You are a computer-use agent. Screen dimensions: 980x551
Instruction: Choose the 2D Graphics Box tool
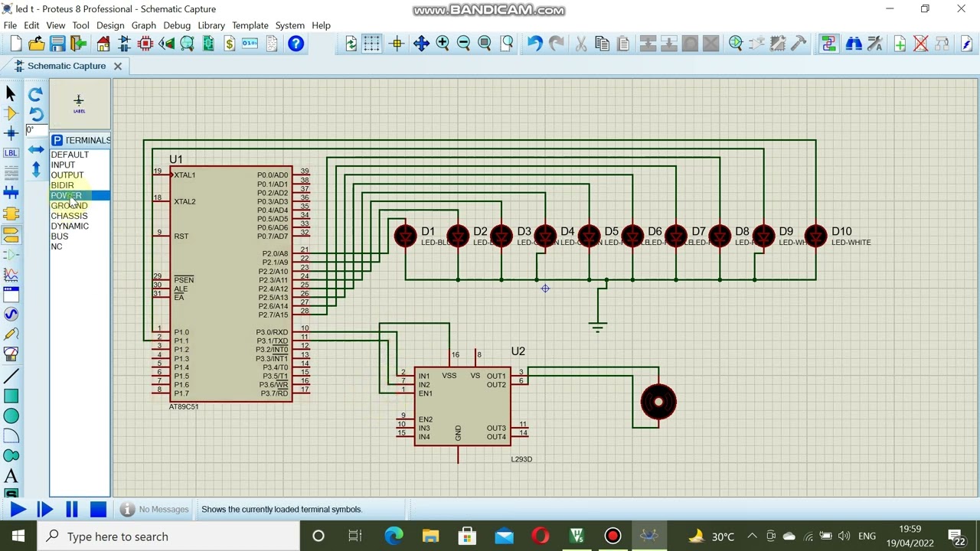(11, 396)
